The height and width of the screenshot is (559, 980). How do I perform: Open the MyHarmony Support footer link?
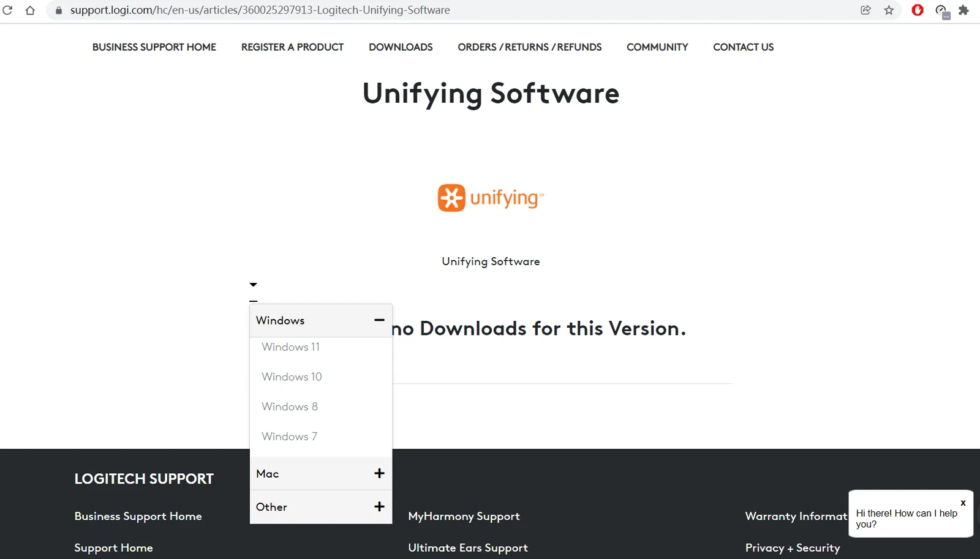point(464,516)
